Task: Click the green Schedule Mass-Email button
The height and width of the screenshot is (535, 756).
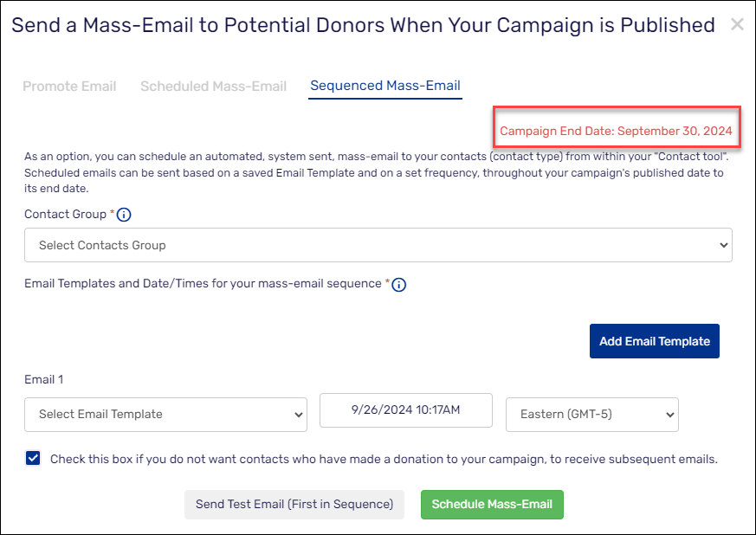Action: click(x=492, y=504)
